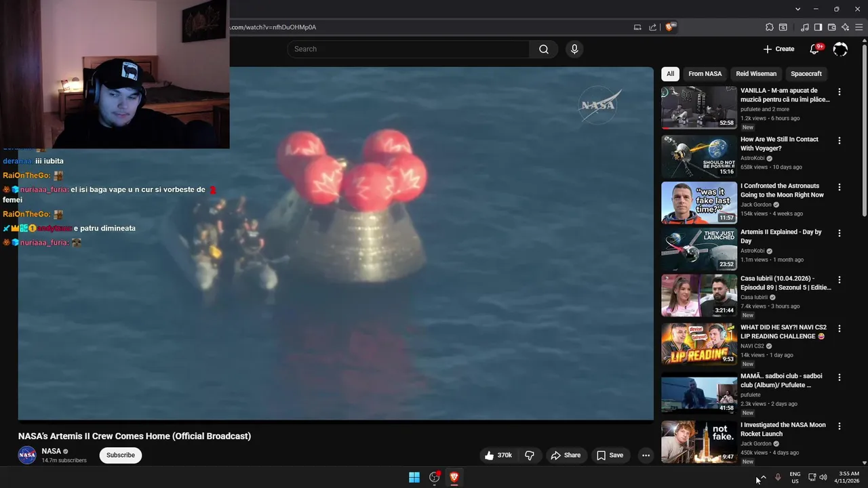This screenshot has width=868, height=488.
Task: Open I Confronted the Astronauts thumbnail
Action: [x=698, y=203]
